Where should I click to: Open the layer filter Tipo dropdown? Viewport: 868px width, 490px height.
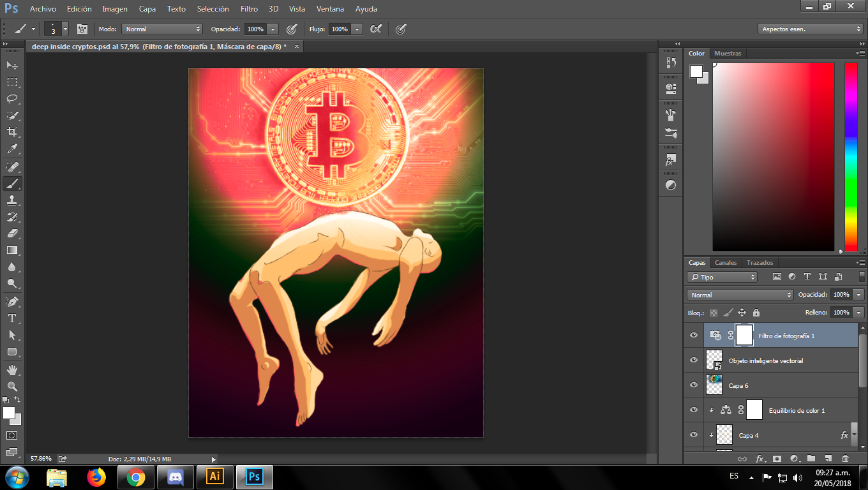point(722,277)
